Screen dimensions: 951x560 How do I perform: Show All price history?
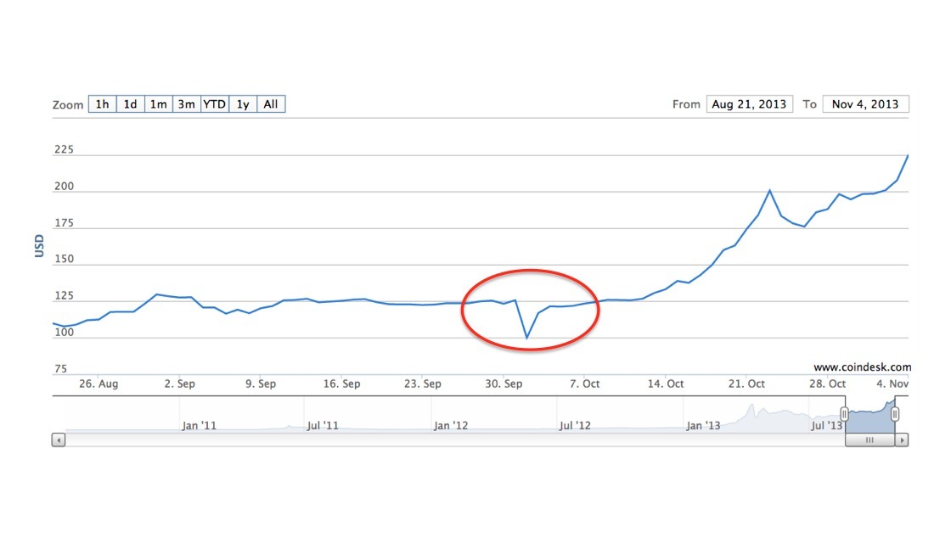(271, 104)
